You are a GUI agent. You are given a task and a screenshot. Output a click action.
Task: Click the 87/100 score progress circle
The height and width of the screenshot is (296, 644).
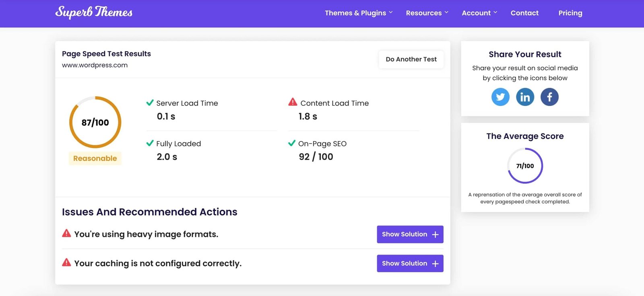[95, 122]
